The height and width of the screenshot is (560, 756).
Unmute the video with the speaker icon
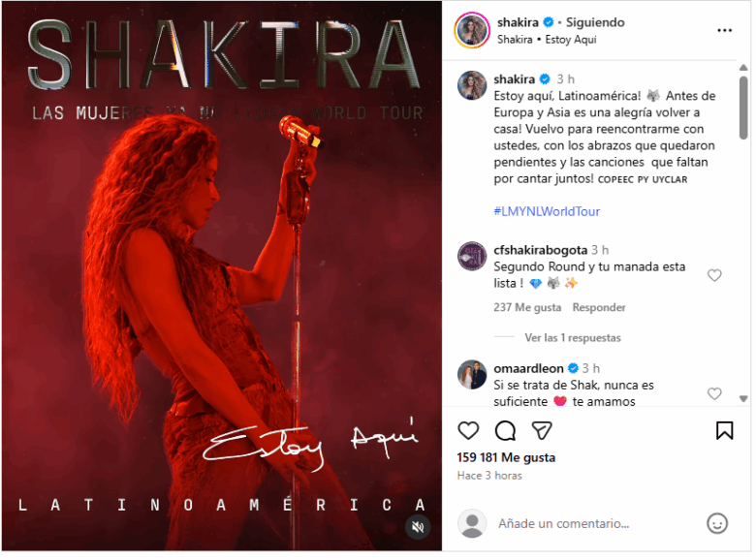point(419,529)
